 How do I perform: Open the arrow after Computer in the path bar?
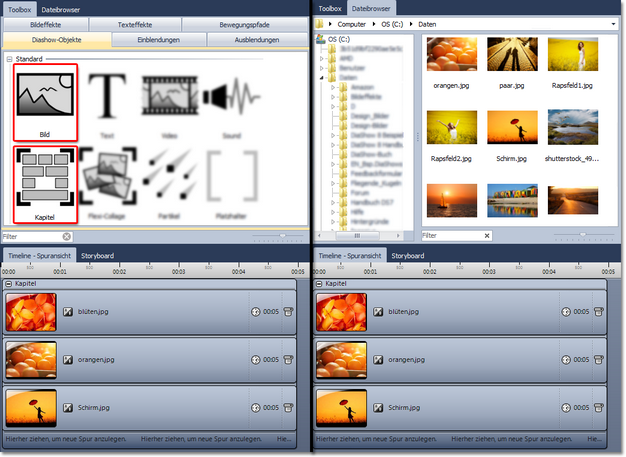(374, 24)
